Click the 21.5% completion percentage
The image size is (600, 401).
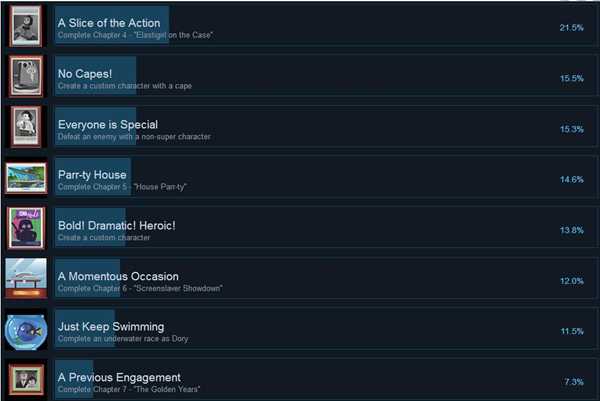tap(572, 28)
